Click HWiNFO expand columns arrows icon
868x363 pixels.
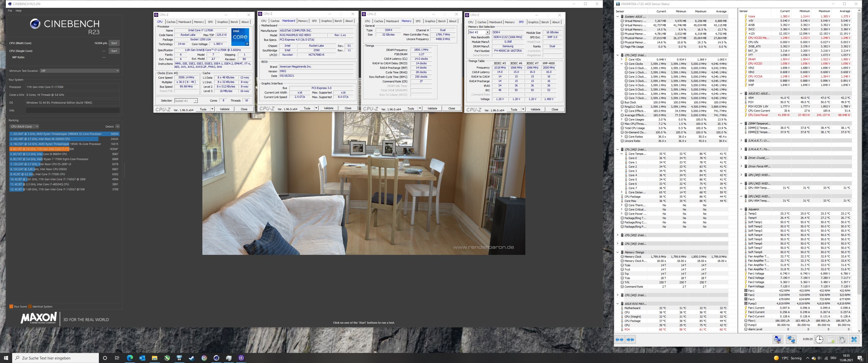click(x=619, y=339)
